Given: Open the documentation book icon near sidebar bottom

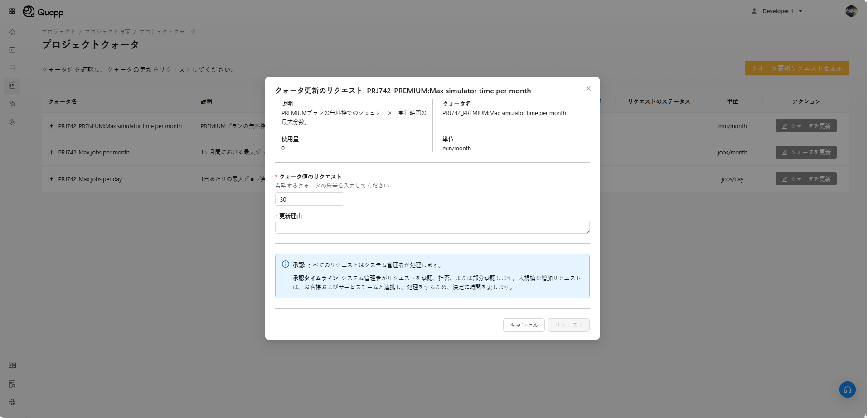Looking at the screenshot, I should pos(12,365).
